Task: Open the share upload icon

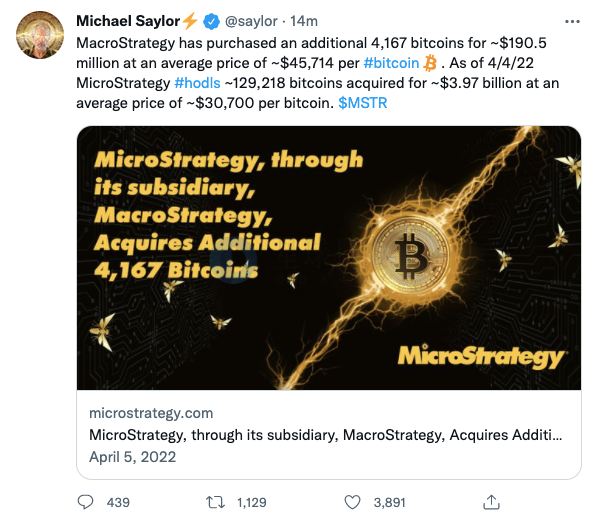Action: click(x=491, y=502)
